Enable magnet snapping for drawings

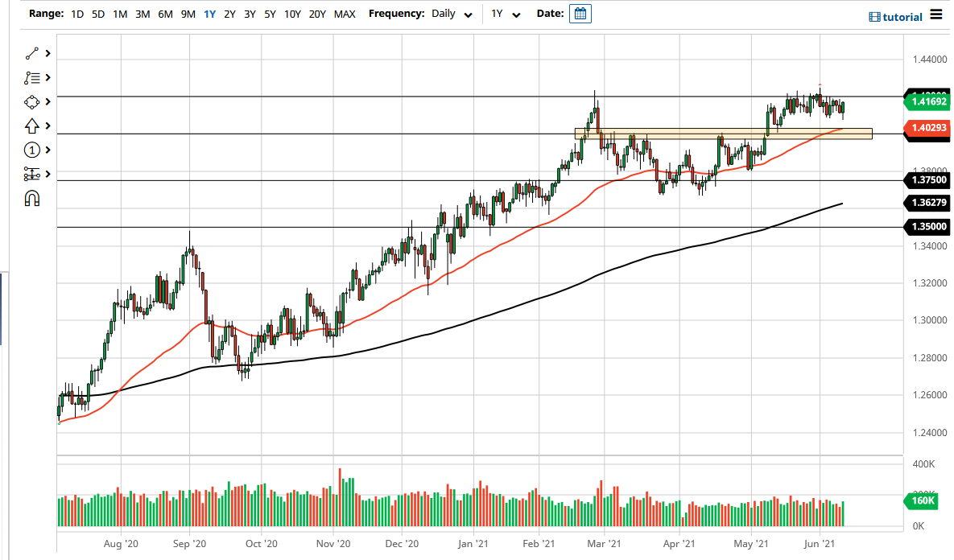[x=33, y=198]
